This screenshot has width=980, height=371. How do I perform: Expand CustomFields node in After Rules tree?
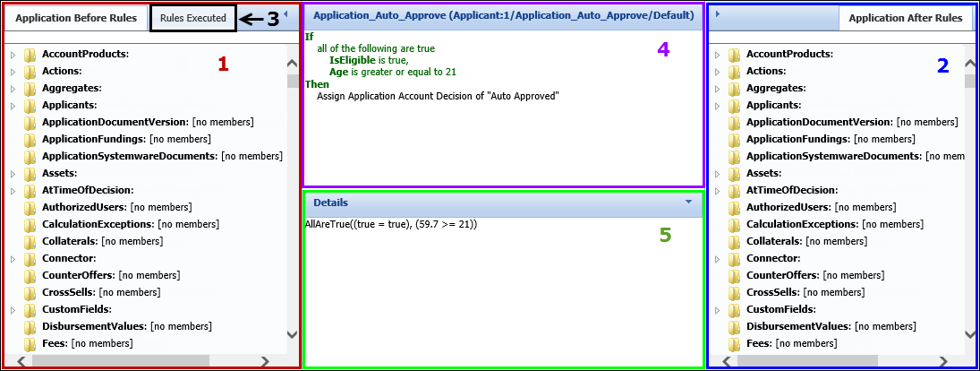tap(718, 309)
